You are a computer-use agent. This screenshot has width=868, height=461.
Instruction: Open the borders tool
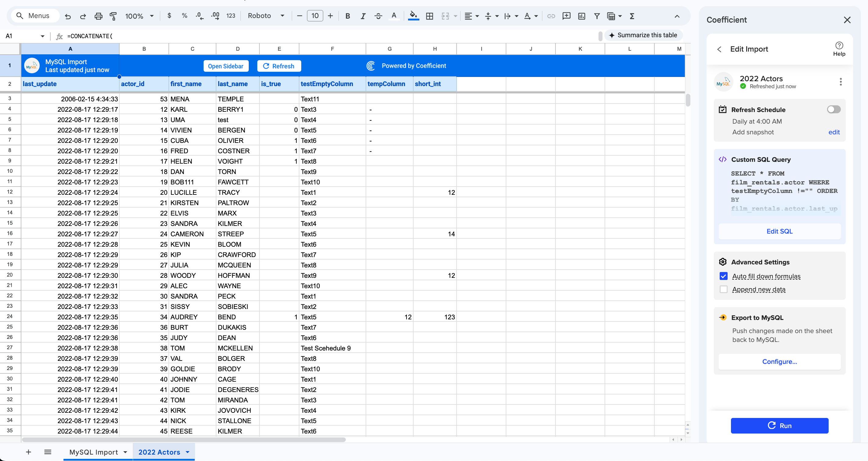coord(429,16)
